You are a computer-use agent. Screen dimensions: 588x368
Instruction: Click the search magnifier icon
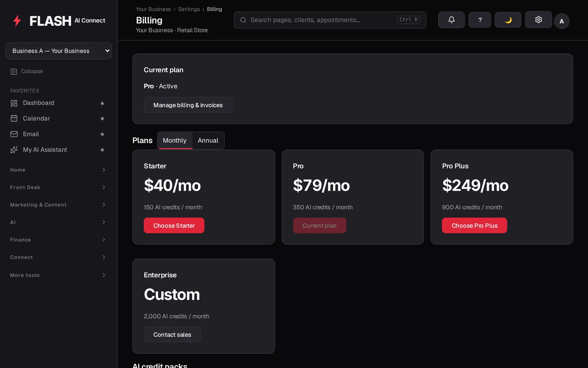point(243,20)
